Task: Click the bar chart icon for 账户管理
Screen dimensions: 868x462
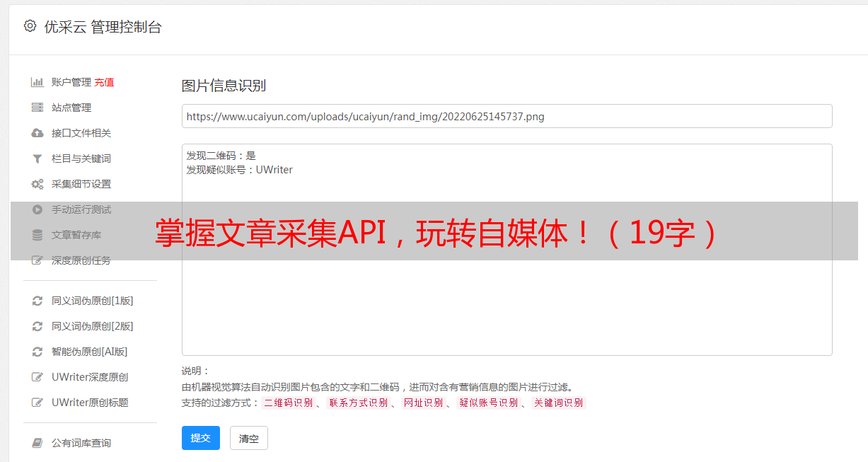Action: tap(37, 82)
